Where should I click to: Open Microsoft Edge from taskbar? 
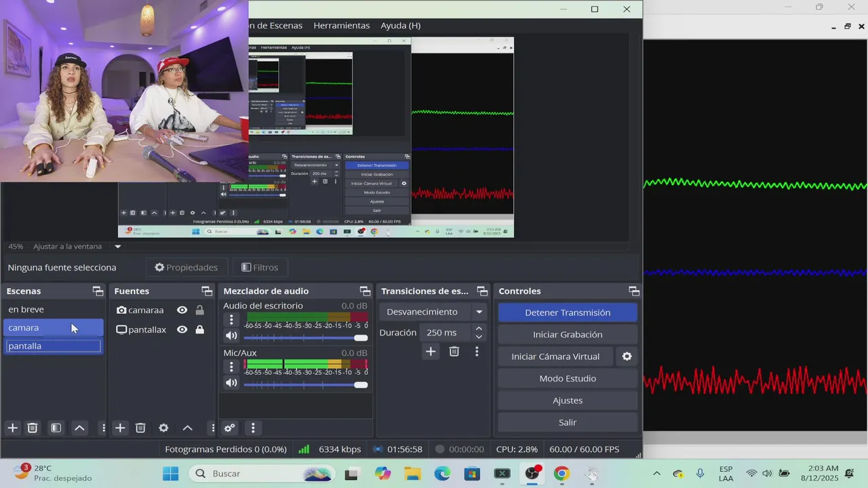442,474
